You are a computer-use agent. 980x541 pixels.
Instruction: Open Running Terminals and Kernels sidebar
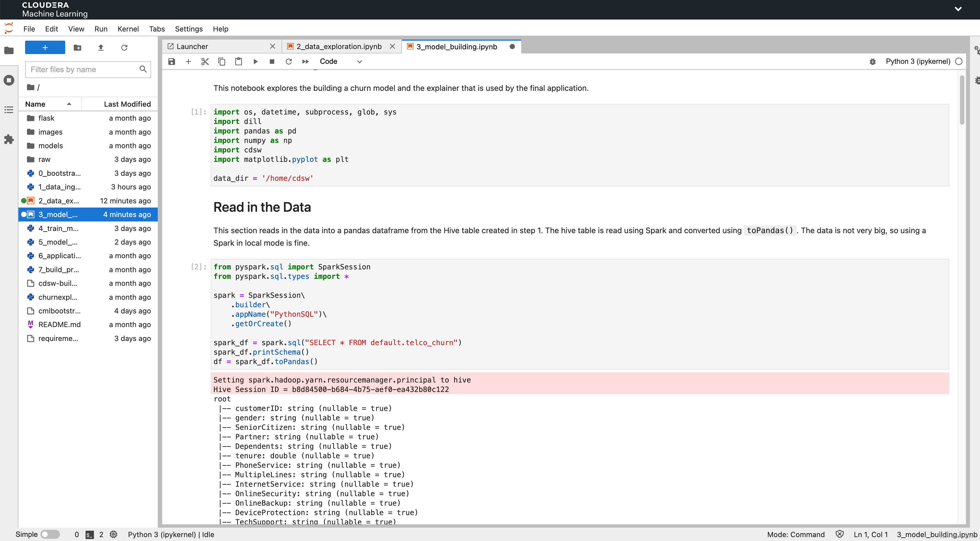pyautogui.click(x=9, y=80)
